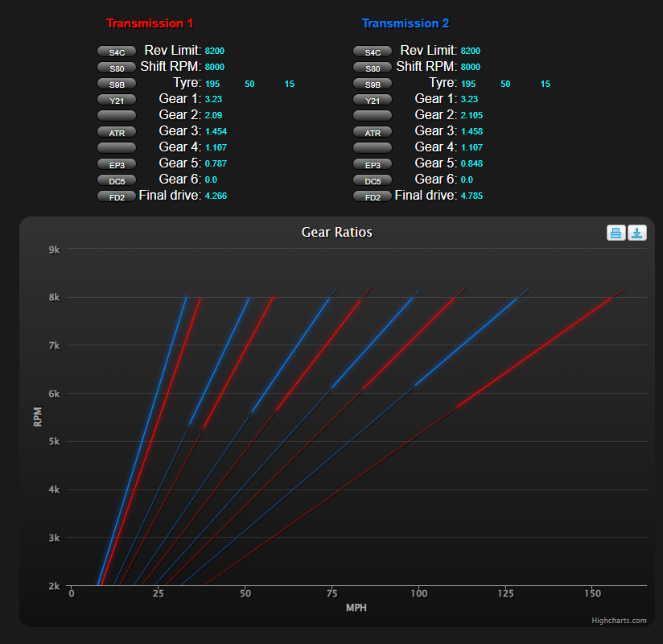This screenshot has width=663, height=644.
Task: Edit Transmission 1 Gear 5 ratio 0.787
Action: (x=216, y=163)
